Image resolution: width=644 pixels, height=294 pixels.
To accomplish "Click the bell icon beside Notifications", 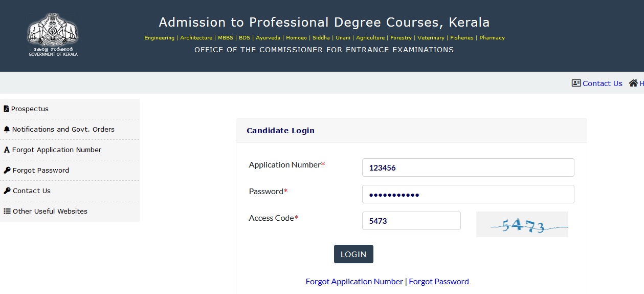I will pyautogui.click(x=7, y=129).
